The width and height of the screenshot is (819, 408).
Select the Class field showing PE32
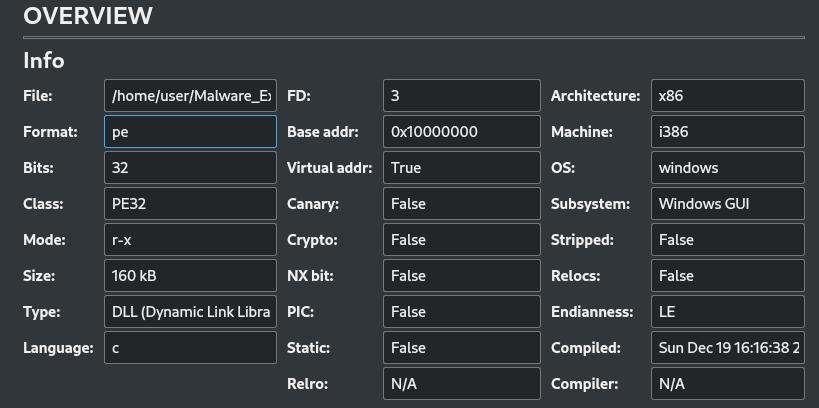[x=190, y=204]
